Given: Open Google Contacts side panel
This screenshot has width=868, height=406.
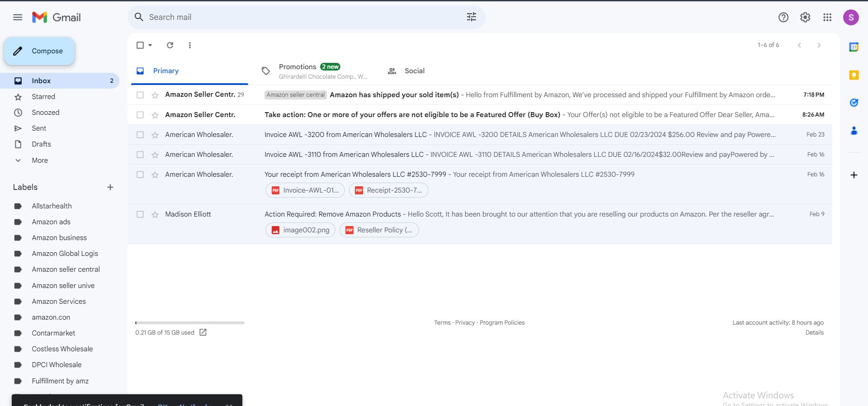Looking at the screenshot, I should point(854,131).
